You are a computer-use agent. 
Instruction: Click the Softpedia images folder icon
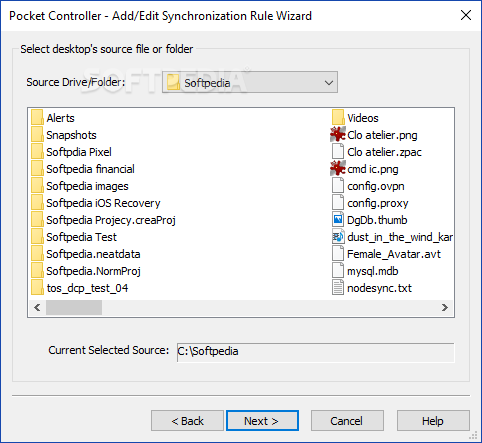(37, 186)
